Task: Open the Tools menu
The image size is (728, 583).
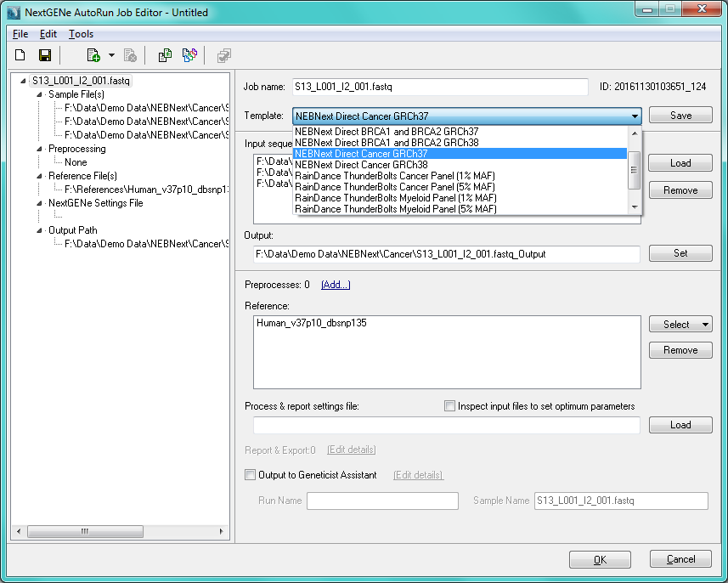Action: (x=82, y=34)
